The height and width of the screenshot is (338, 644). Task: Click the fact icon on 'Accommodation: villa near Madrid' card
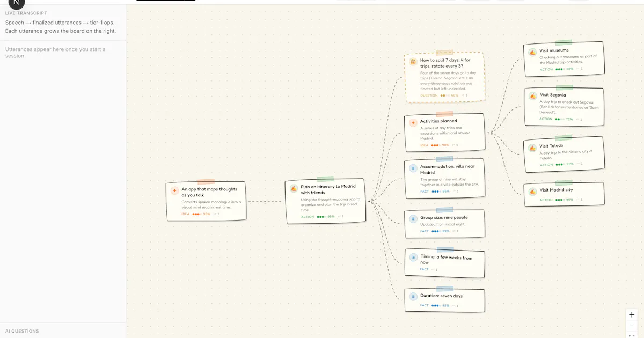click(x=413, y=168)
